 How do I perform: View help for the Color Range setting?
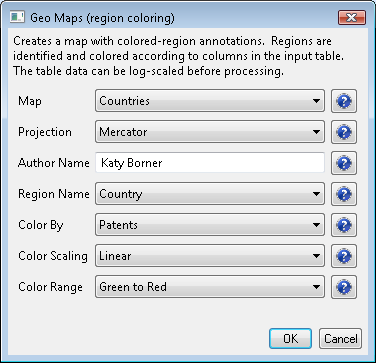344,287
